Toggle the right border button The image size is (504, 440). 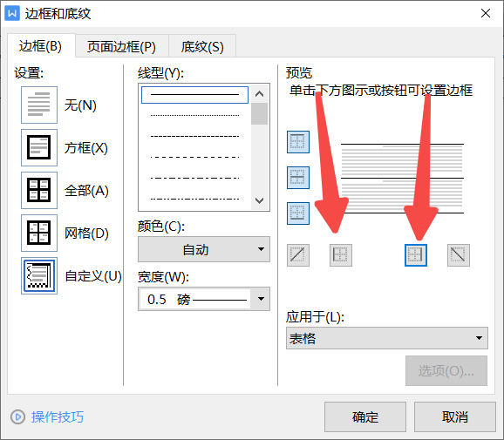point(416,255)
